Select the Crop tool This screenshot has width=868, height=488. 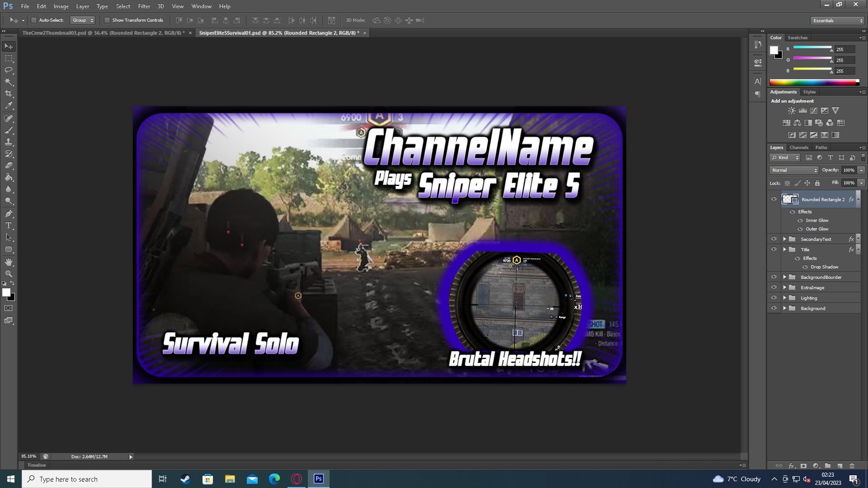pos(9,94)
